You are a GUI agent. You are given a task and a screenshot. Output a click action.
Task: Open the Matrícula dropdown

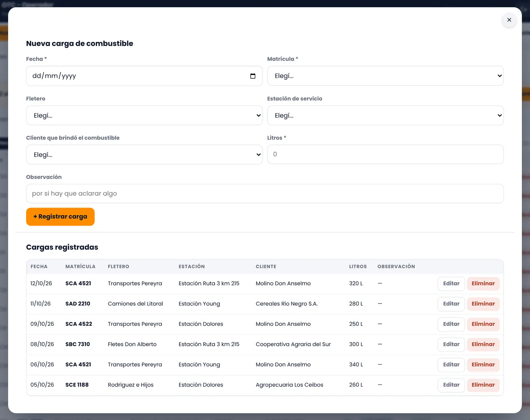(x=385, y=76)
